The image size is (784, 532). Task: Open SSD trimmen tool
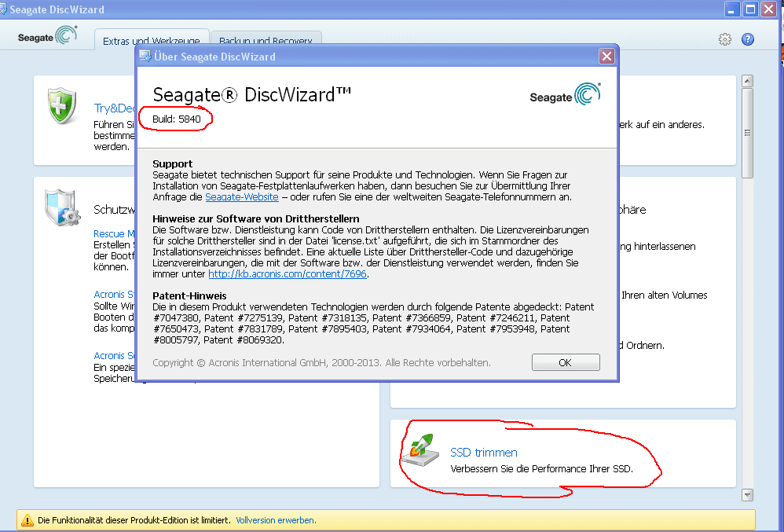click(x=483, y=453)
